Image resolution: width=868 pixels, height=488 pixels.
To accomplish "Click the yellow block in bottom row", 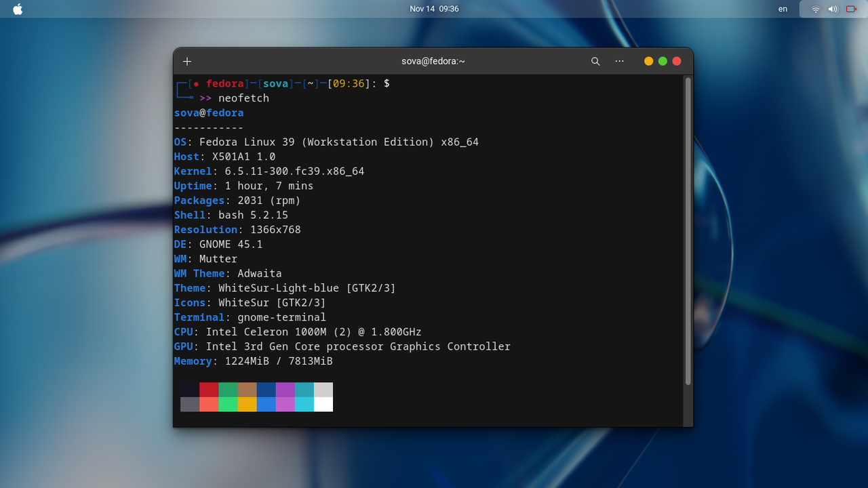I will point(247,404).
